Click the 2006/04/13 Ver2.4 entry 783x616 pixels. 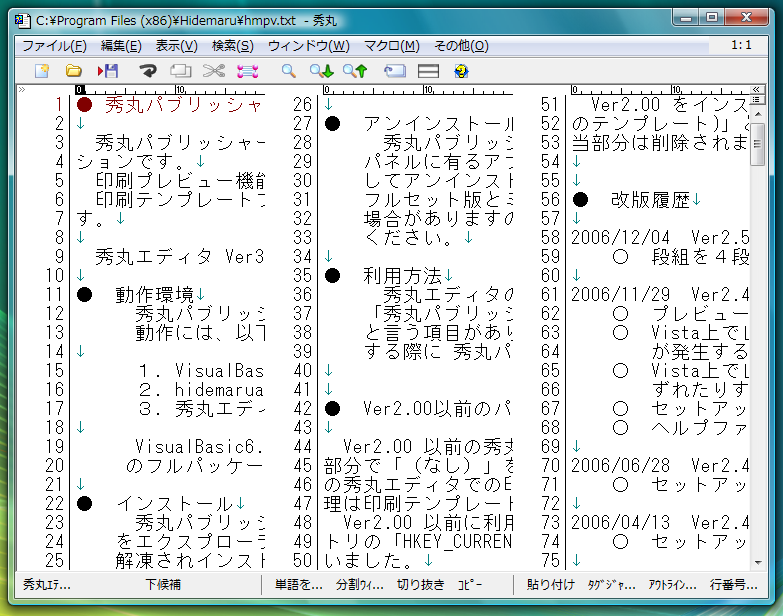pos(660,522)
